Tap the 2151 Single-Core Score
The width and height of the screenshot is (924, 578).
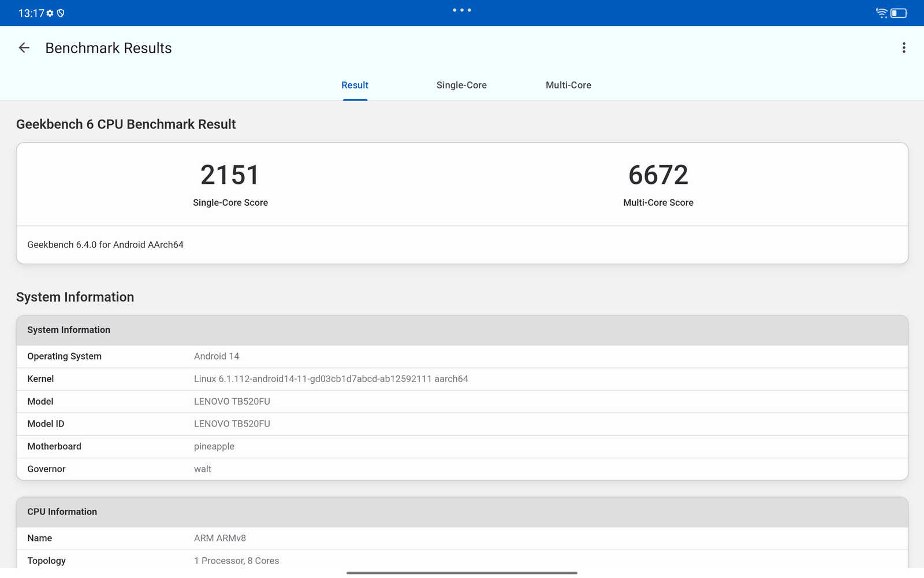tap(230, 175)
